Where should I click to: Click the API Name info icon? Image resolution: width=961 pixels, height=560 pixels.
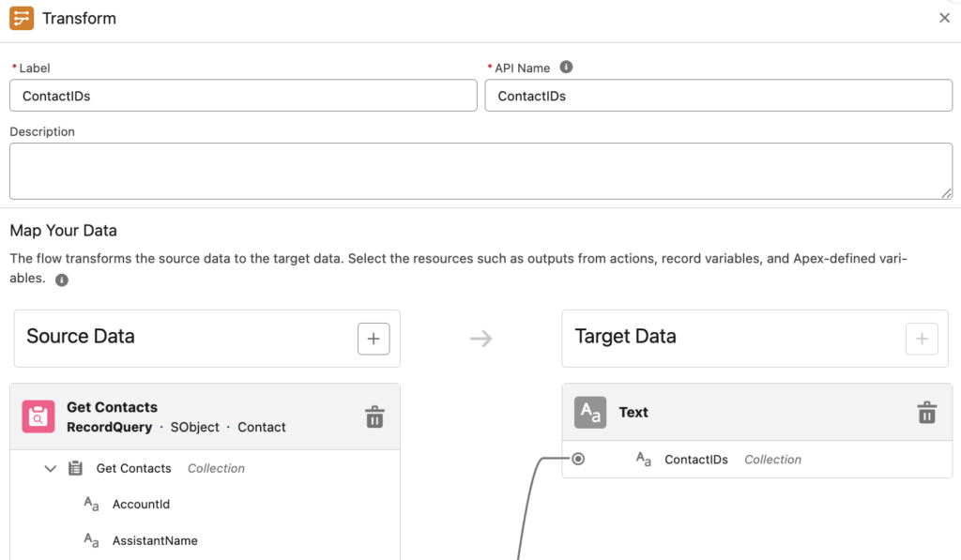(x=566, y=68)
